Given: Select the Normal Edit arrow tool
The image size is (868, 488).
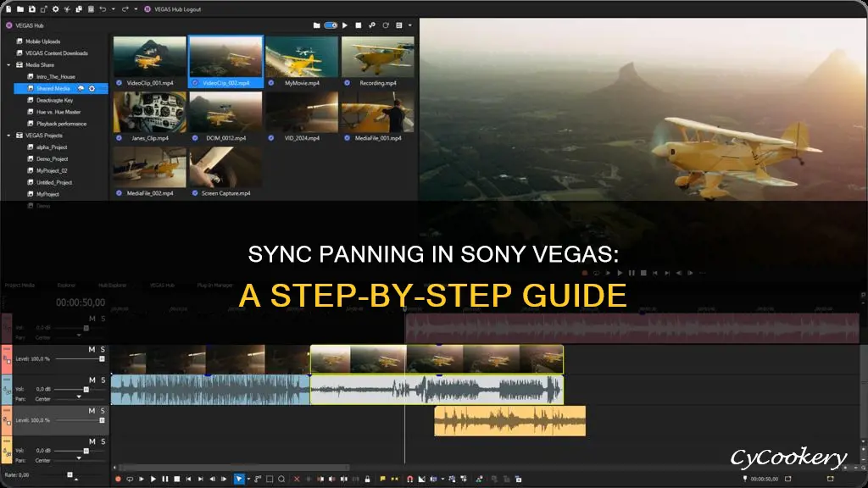Looking at the screenshot, I should click(238, 480).
